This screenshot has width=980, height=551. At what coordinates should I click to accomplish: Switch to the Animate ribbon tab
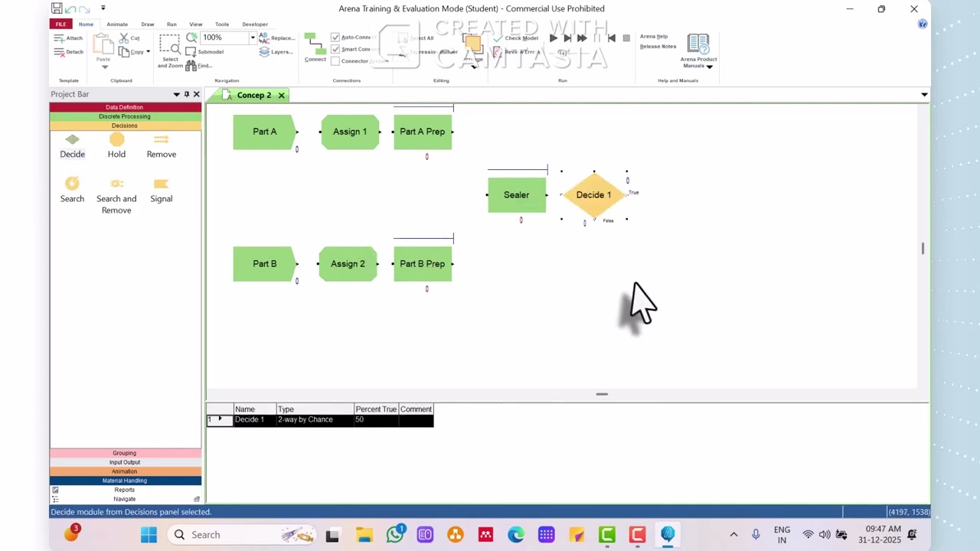[x=117, y=24]
